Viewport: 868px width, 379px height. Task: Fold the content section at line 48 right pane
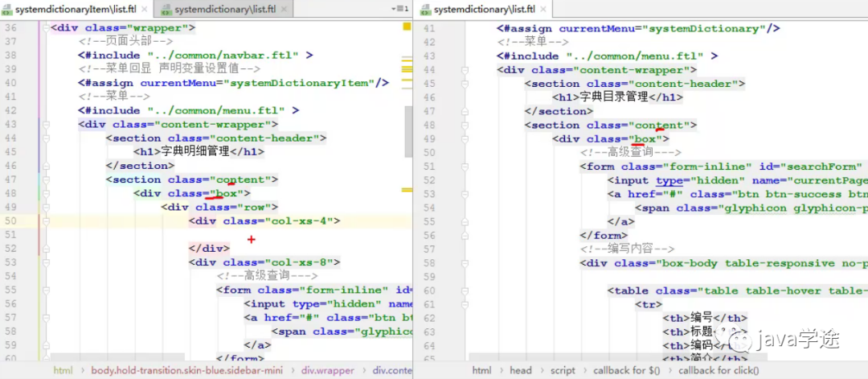click(465, 126)
